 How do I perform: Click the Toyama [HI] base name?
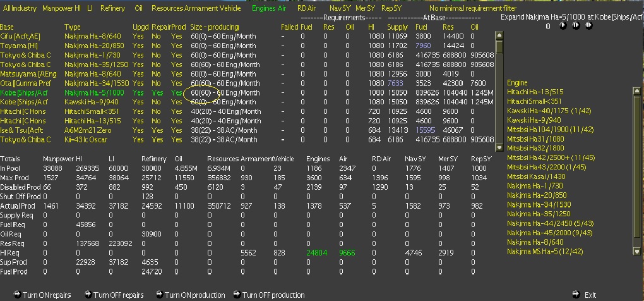pyautogui.click(x=19, y=46)
